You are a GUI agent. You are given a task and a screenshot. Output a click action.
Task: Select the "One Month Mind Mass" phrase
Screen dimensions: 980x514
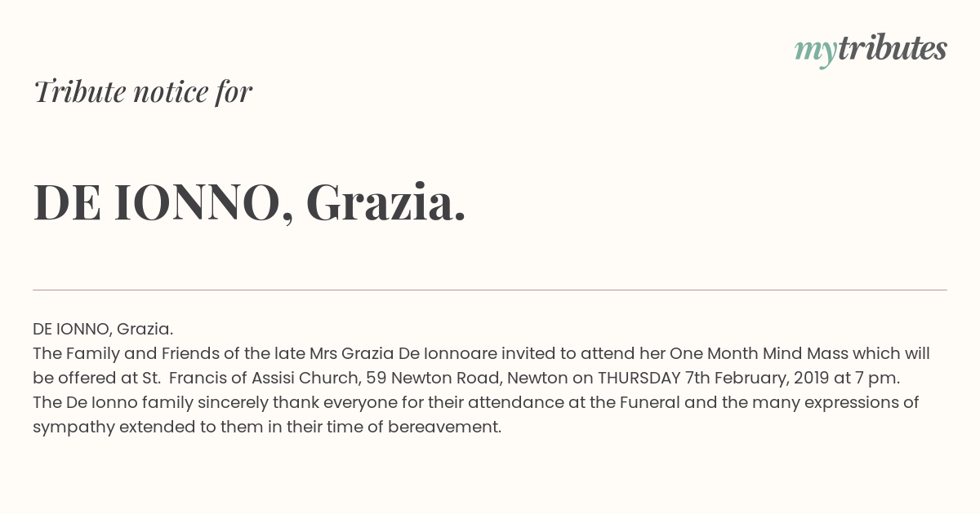click(x=750, y=354)
